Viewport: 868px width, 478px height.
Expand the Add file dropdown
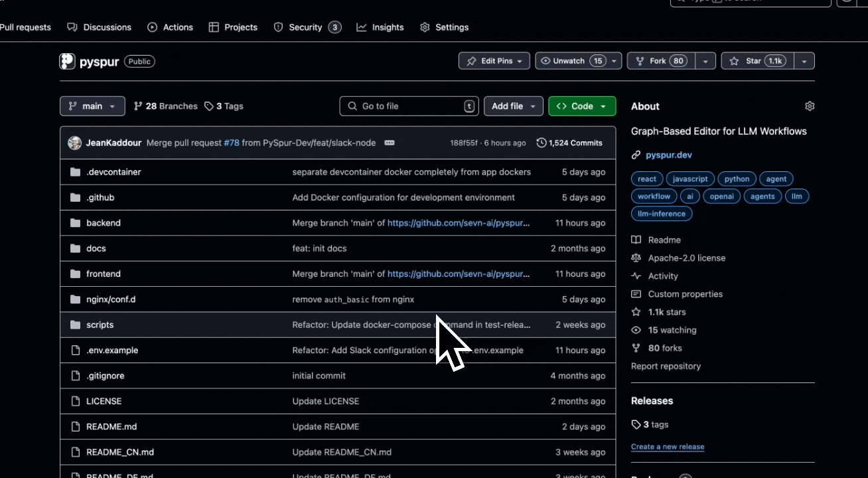[x=514, y=106]
